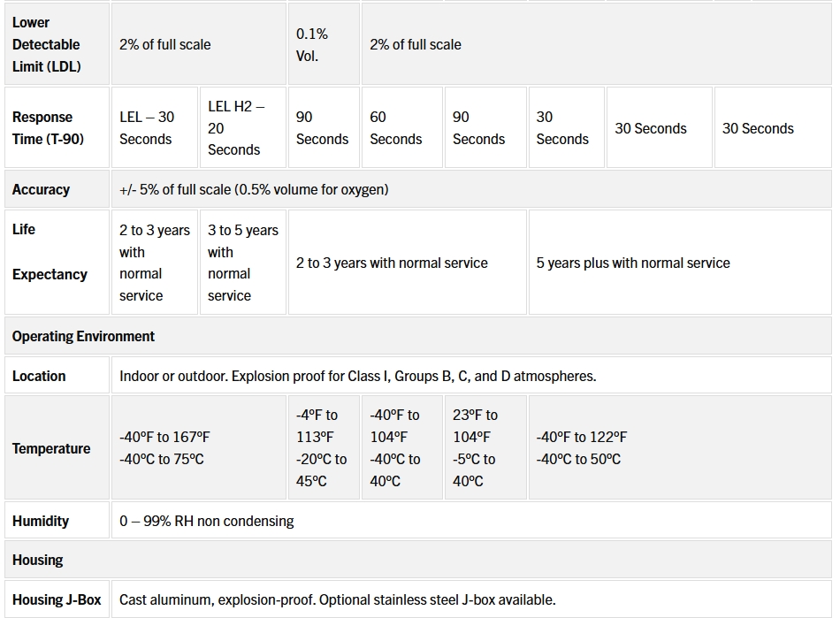Select the 23°F to 104°F temperature cell
Image resolution: width=840 pixels, height=618 pixels.
477,448
